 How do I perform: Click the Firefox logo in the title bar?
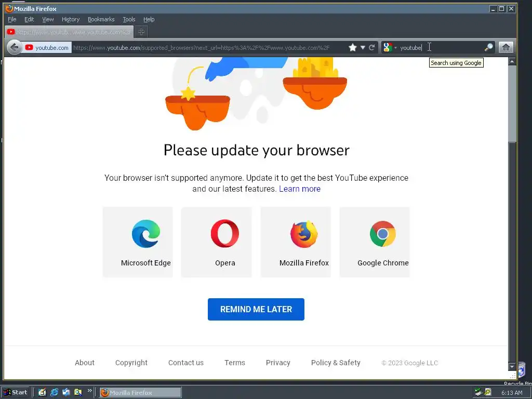click(9, 8)
